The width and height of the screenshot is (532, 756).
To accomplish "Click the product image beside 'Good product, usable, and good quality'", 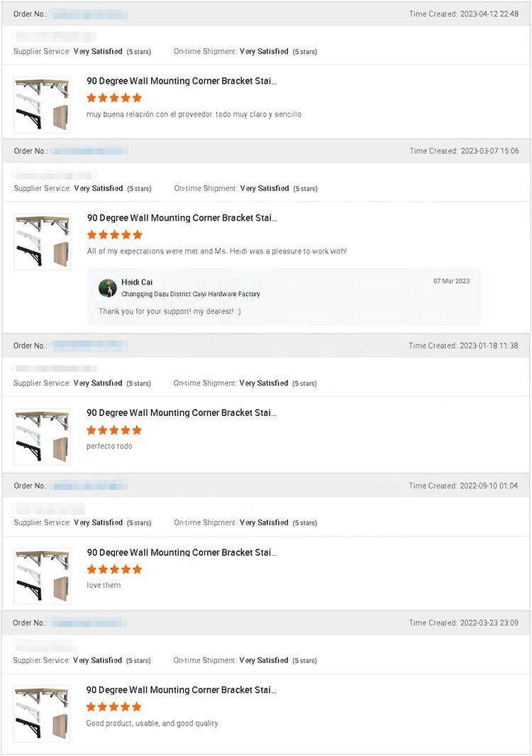I will click(x=42, y=713).
